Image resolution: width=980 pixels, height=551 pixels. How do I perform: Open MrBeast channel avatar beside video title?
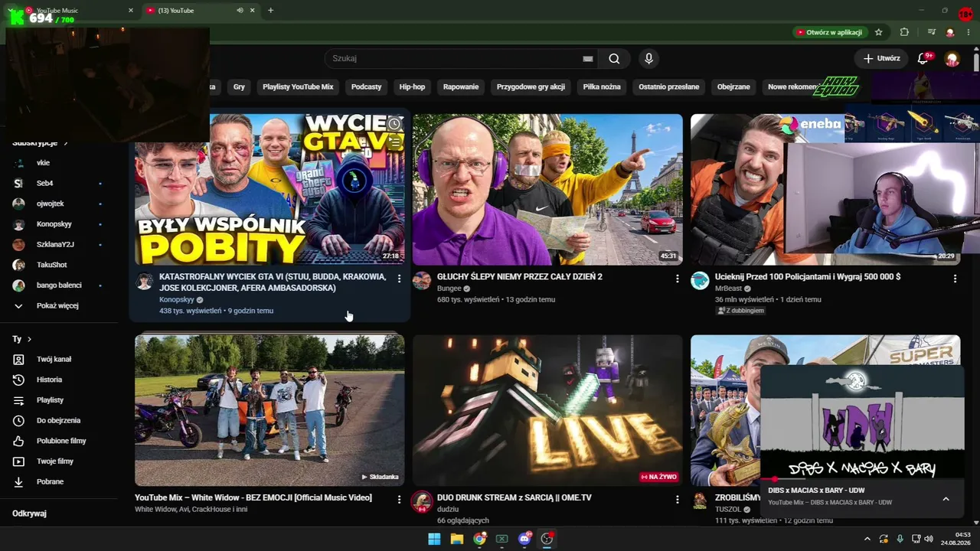[700, 281]
